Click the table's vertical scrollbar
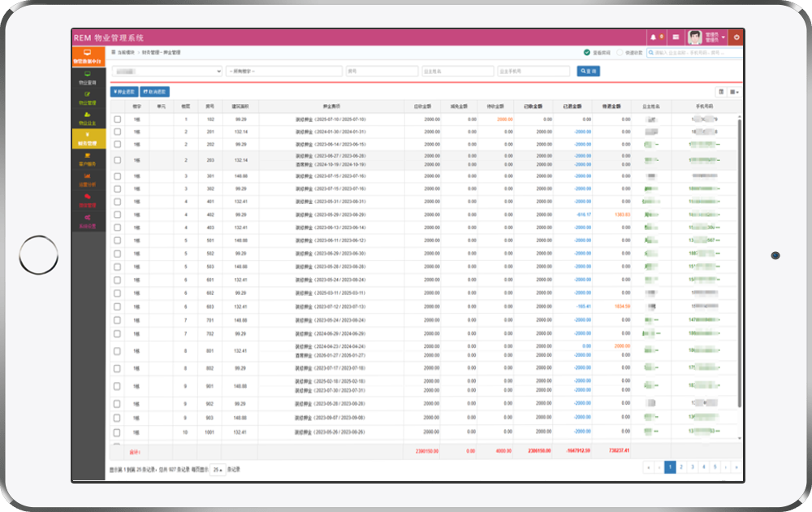 (x=739, y=262)
